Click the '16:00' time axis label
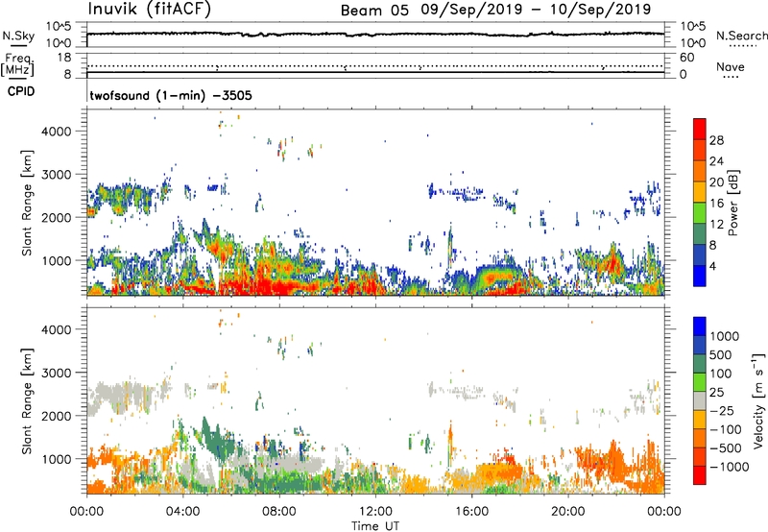Screen dimensions: 768x532 coord(471,512)
